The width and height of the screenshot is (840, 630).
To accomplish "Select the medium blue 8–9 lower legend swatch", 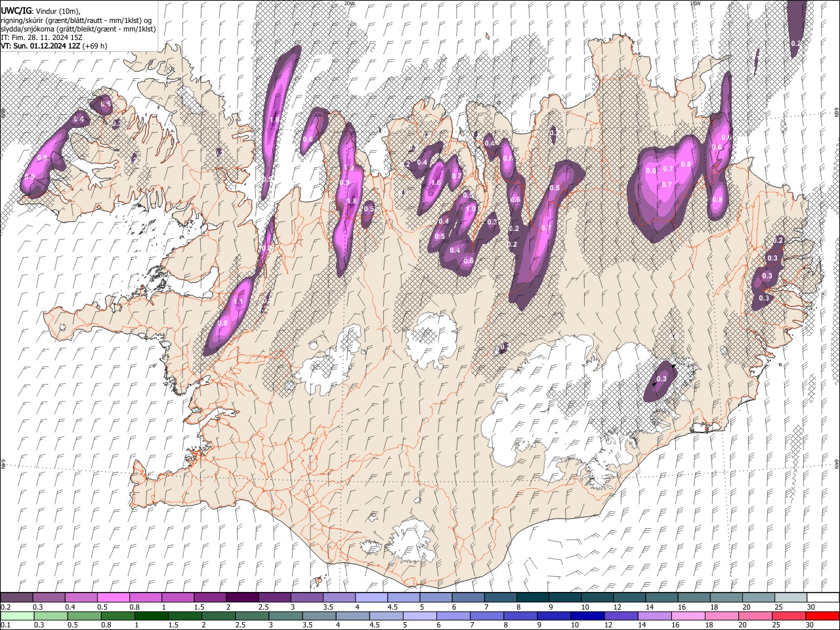I will [x=520, y=616].
